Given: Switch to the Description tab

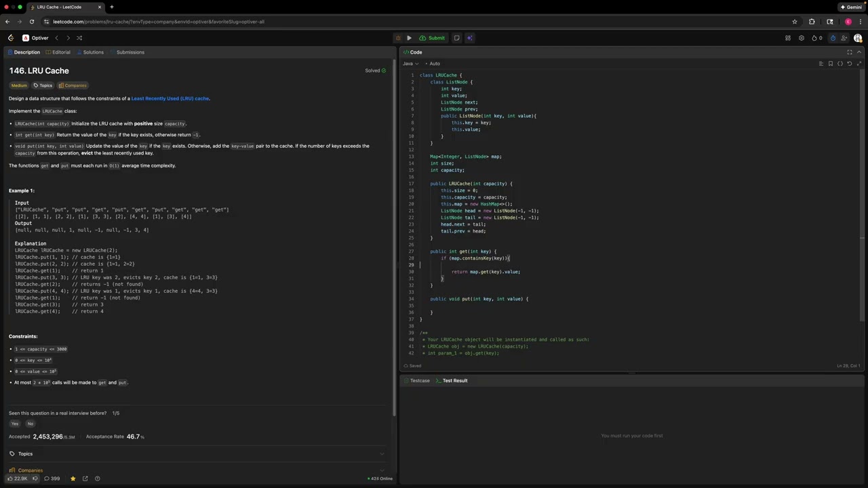Looking at the screenshot, I should point(23,52).
